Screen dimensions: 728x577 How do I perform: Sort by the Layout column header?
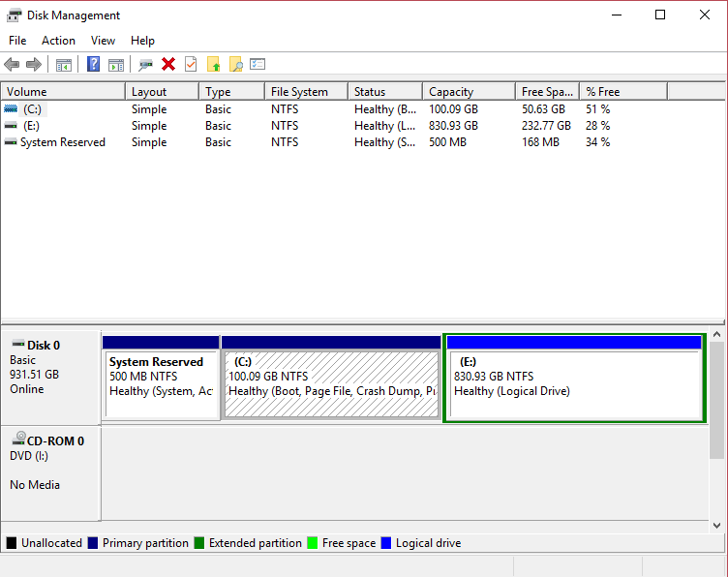[163, 91]
